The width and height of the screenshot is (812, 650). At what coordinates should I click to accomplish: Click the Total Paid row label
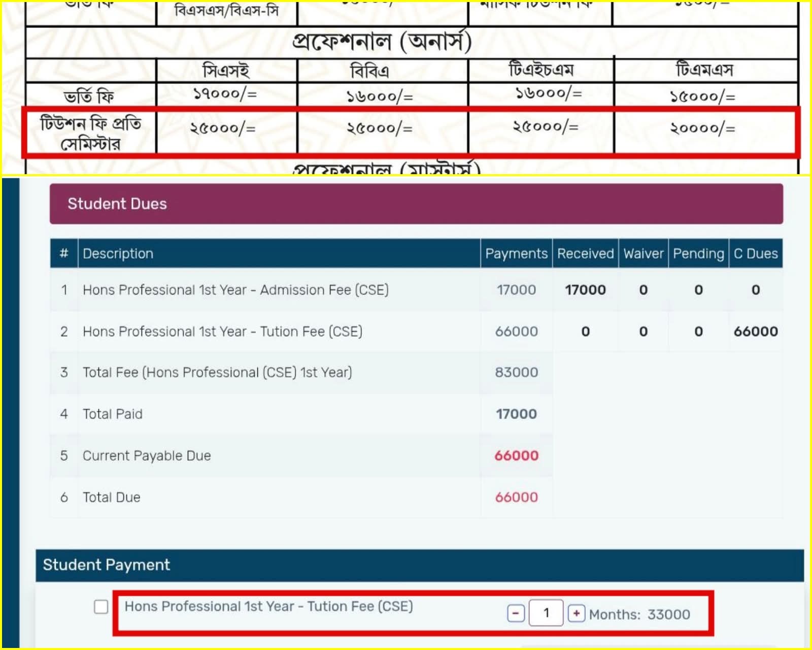coord(112,414)
